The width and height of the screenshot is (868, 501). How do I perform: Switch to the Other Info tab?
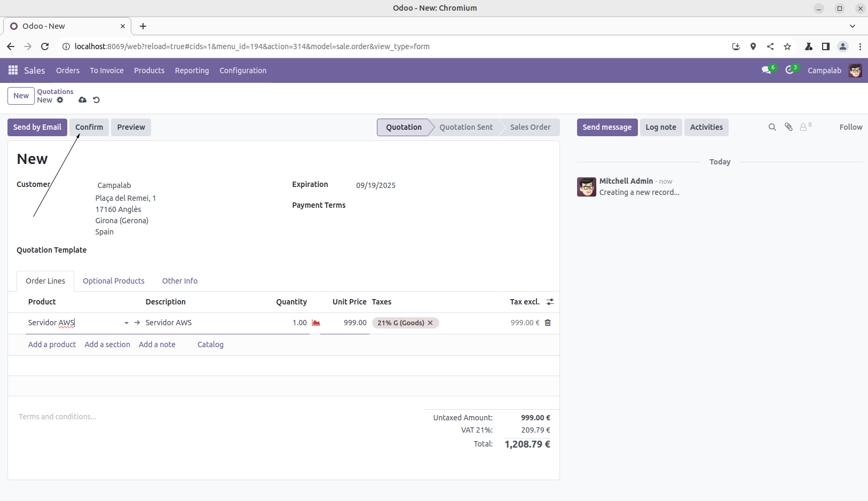click(179, 281)
